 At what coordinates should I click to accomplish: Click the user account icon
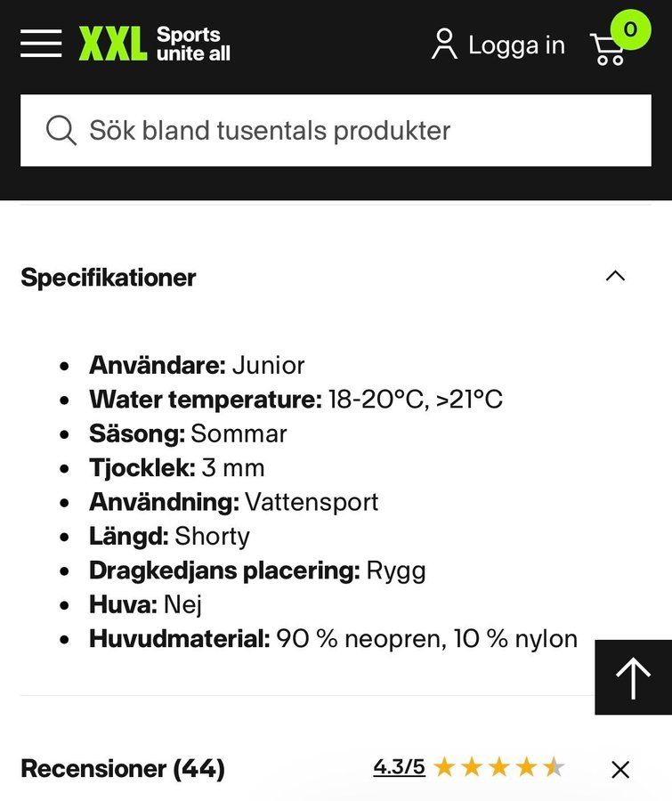point(443,44)
